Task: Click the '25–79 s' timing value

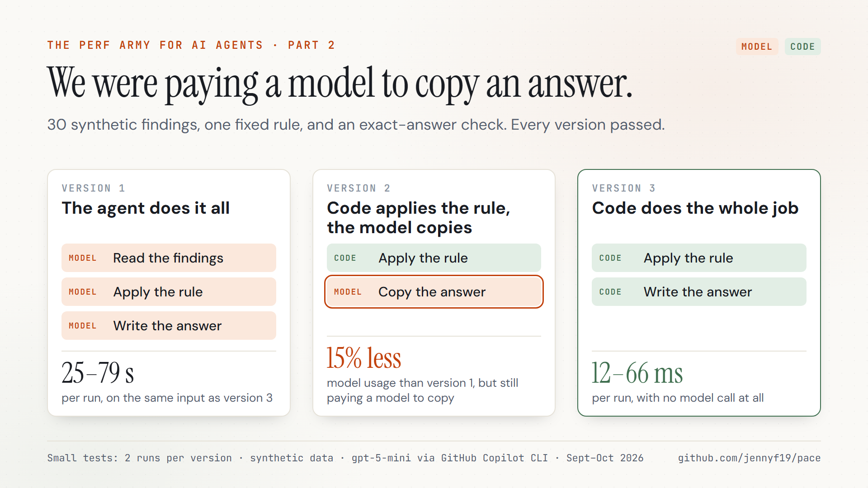Action: pyautogui.click(x=98, y=373)
